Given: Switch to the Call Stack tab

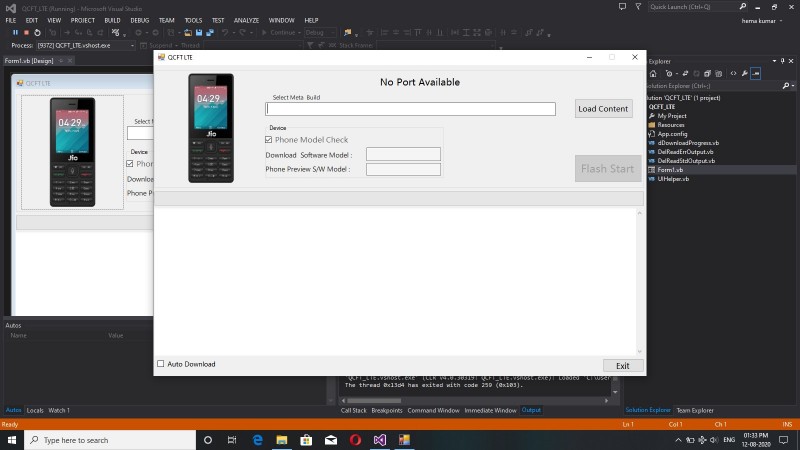Looking at the screenshot, I should (354, 410).
